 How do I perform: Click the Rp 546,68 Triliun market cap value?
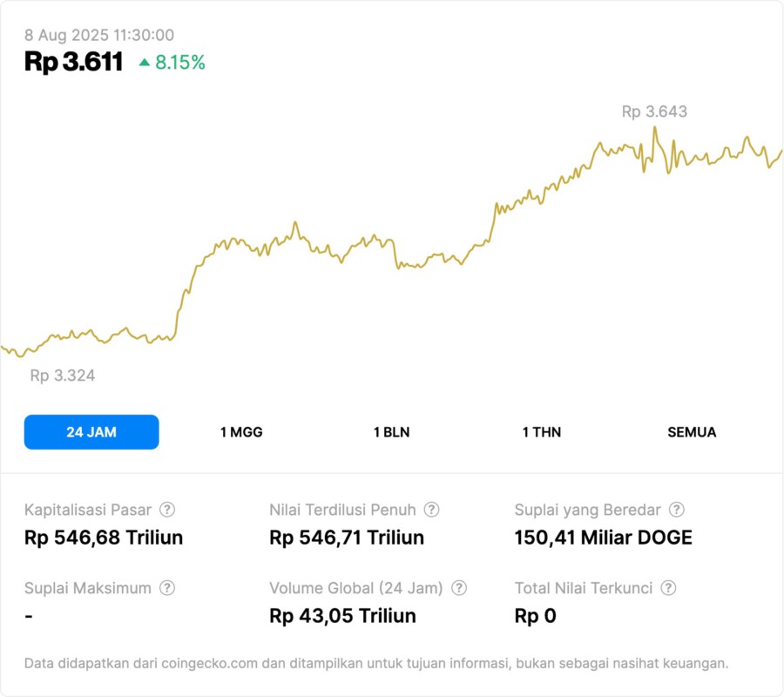(104, 538)
